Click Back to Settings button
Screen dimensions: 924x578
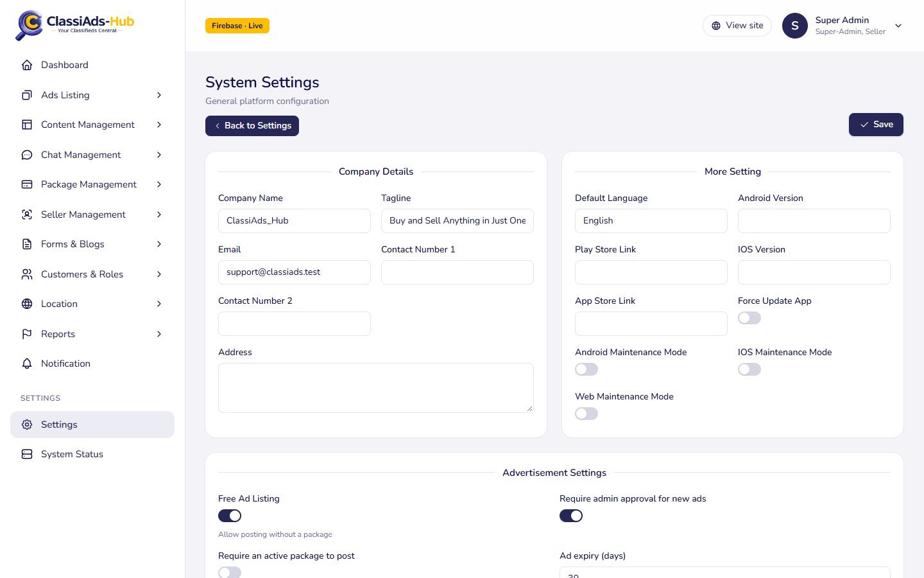click(x=252, y=126)
